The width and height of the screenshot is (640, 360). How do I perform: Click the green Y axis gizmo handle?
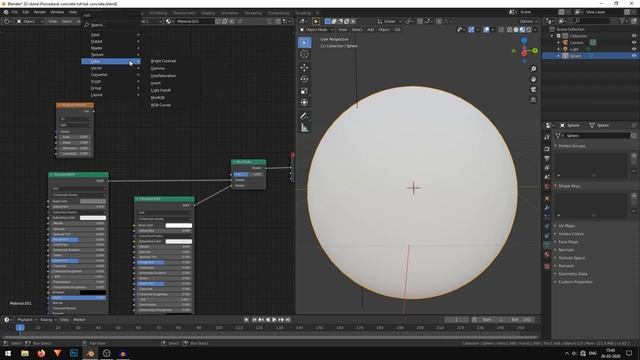coord(535,51)
